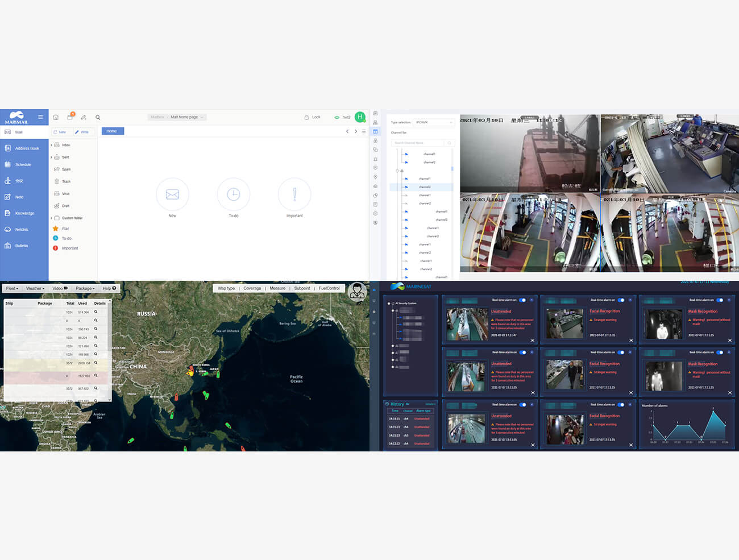Viewport: 739px width, 560px height.
Task: Toggle the MariMail hamburger menu icon
Action: click(x=40, y=117)
